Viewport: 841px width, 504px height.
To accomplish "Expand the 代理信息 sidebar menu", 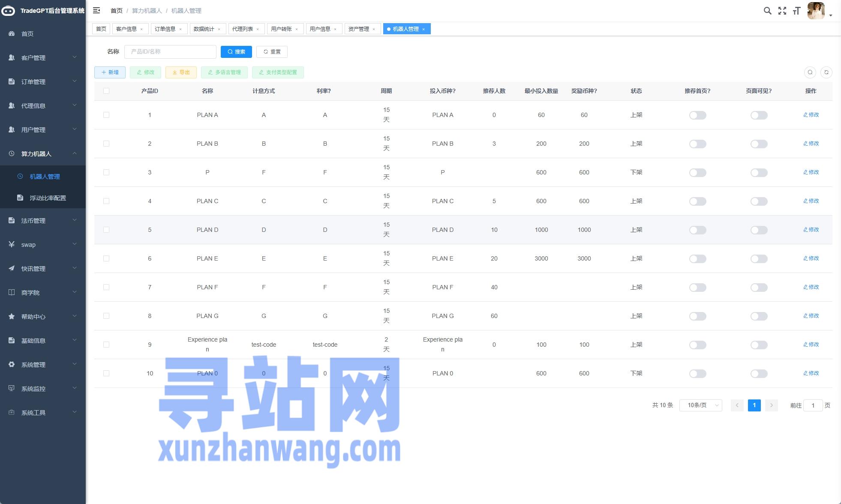I will click(43, 105).
